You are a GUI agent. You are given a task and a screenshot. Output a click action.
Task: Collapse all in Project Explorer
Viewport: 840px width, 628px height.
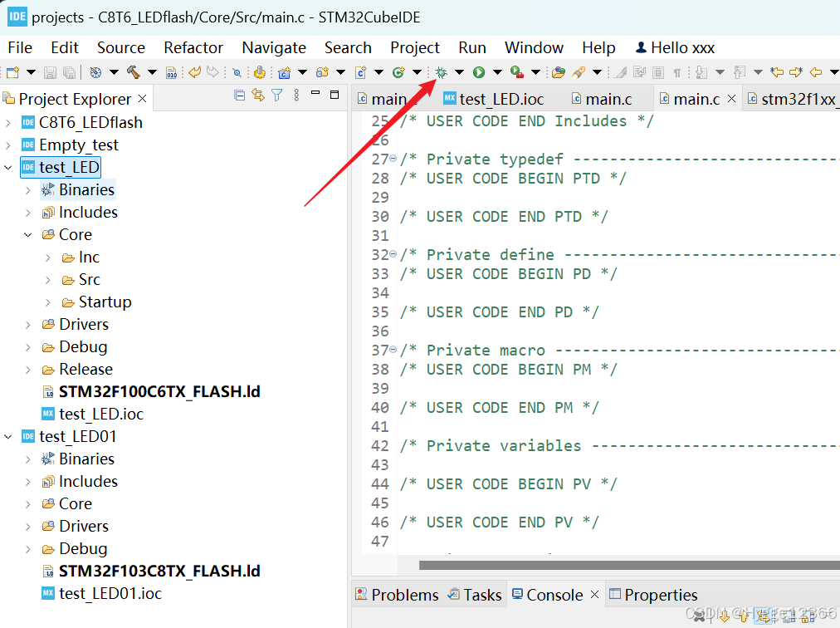click(239, 96)
